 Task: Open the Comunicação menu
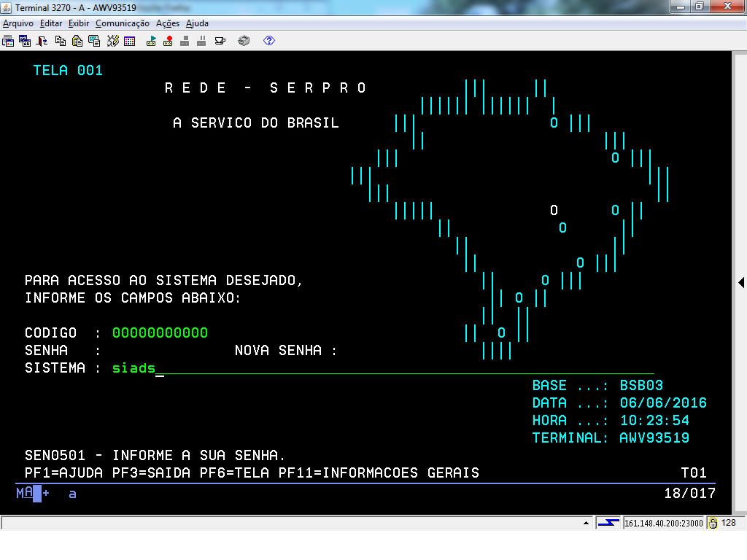(123, 23)
